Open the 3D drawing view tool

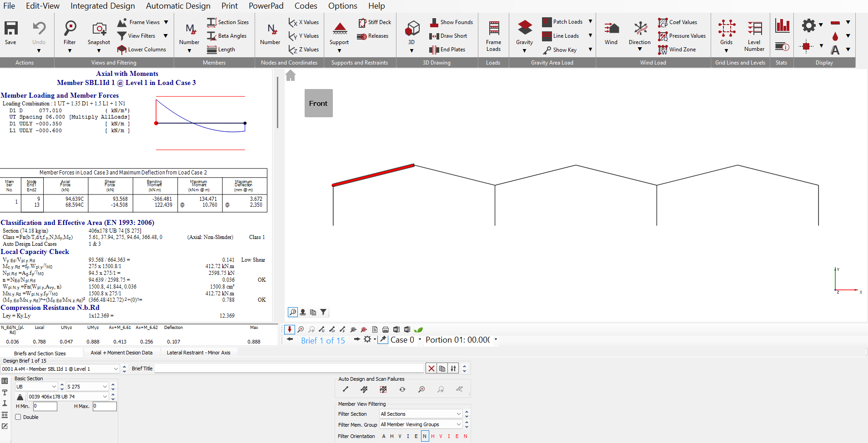(412, 29)
